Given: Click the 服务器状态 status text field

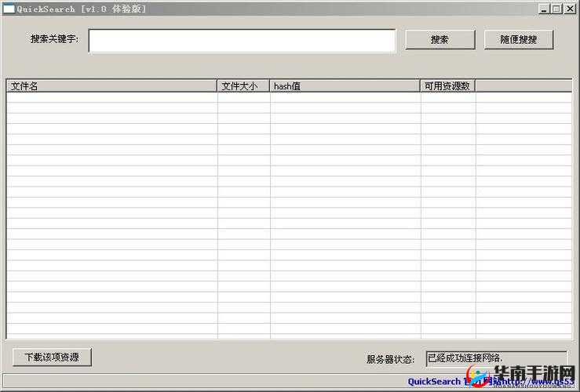Looking at the screenshot, I should coord(495,358).
